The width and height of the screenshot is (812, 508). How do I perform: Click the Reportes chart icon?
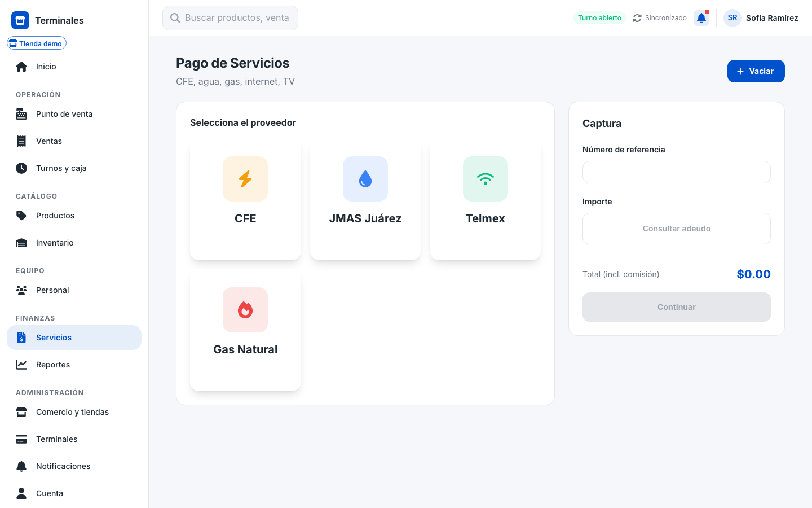click(x=21, y=365)
